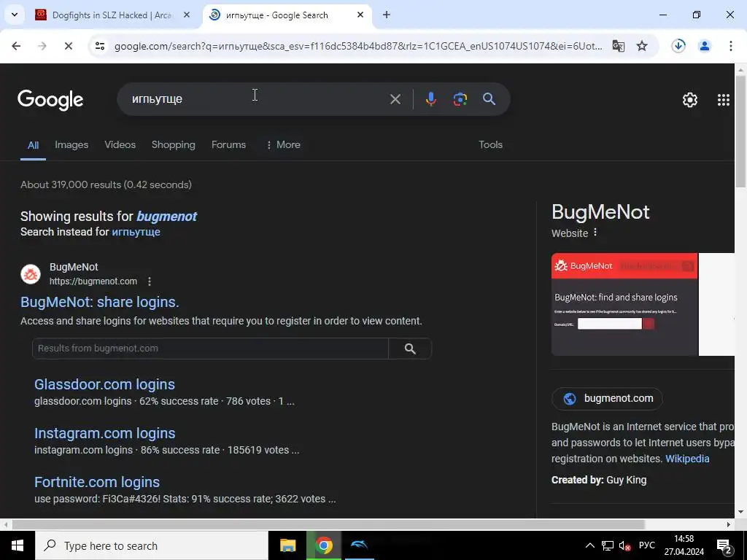Open Fortnite.com logins link

(x=97, y=482)
